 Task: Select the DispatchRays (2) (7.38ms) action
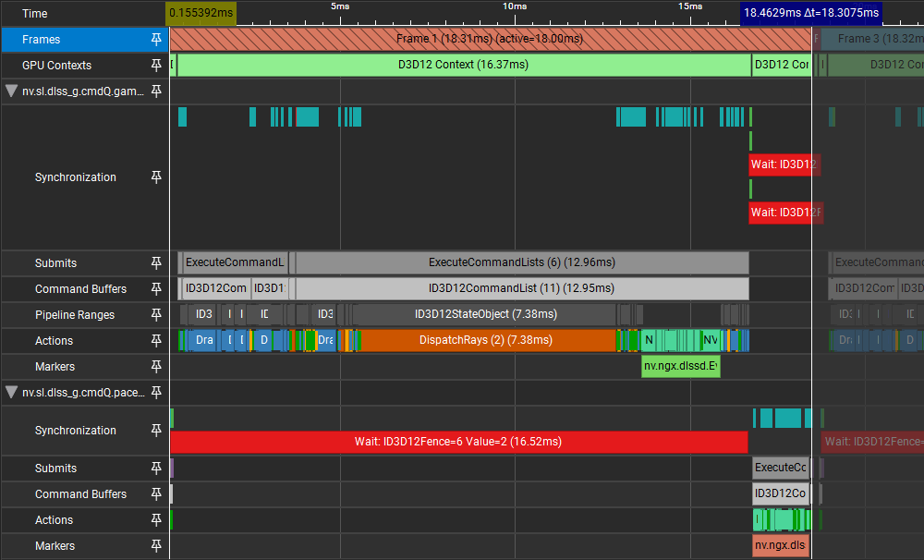coord(487,341)
